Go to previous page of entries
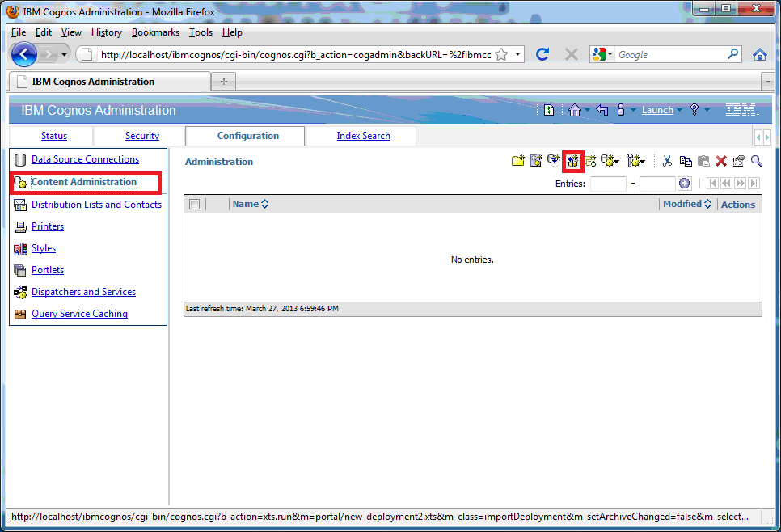Viewport: 781px width, 532px height. tap(727, 184)
